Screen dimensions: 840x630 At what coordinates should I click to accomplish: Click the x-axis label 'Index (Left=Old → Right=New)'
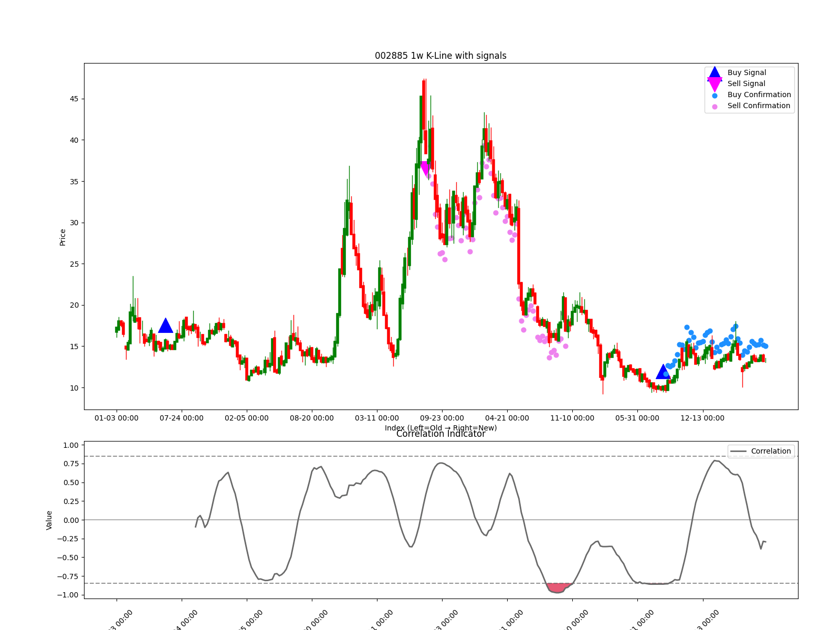click(440, 428)
